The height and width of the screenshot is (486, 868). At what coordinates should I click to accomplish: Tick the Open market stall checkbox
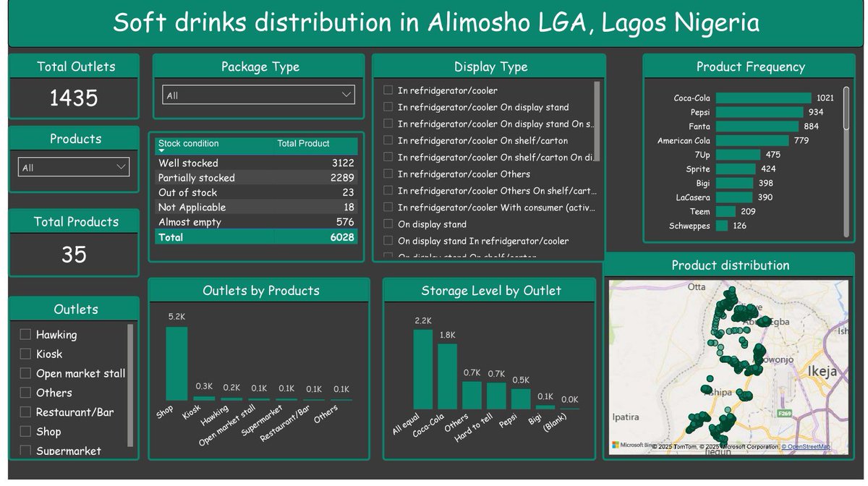[x=26, y=373]
